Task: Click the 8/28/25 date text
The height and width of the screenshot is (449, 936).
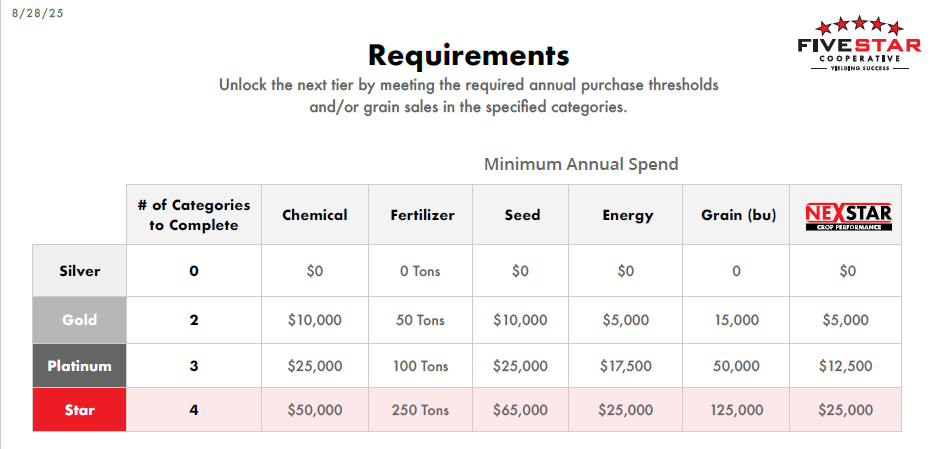Action: pyautogui.click(x=37, y=13)
